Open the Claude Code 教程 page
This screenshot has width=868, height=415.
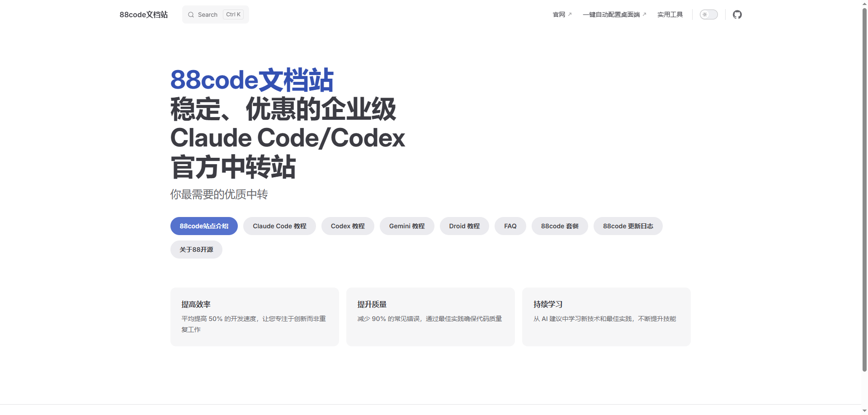pos(279,226)
